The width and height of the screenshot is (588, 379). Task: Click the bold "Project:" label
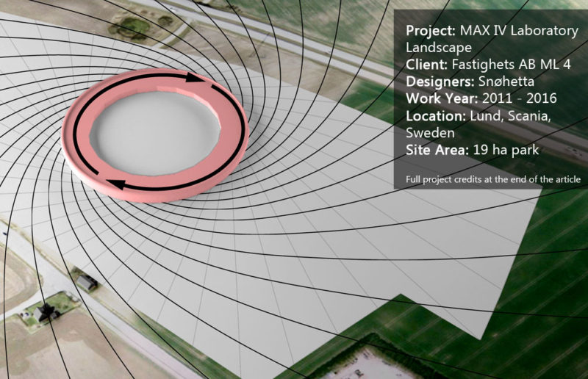pyautogui.click(x=431, y=31)
